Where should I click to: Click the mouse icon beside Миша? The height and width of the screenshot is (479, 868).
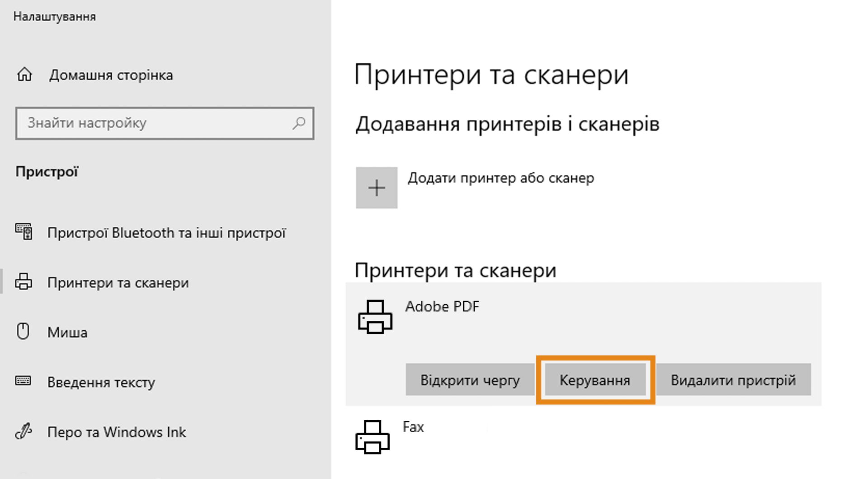[23, 332]
